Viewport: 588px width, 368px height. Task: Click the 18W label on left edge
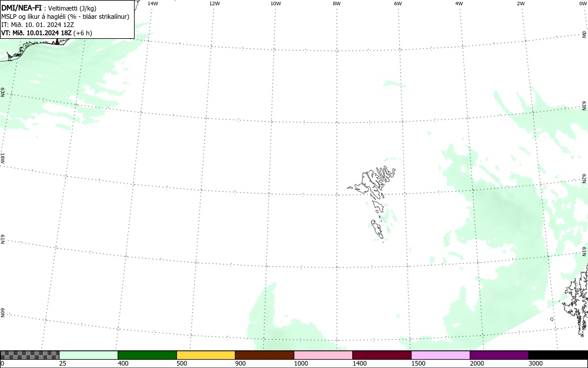pos(2,158)
